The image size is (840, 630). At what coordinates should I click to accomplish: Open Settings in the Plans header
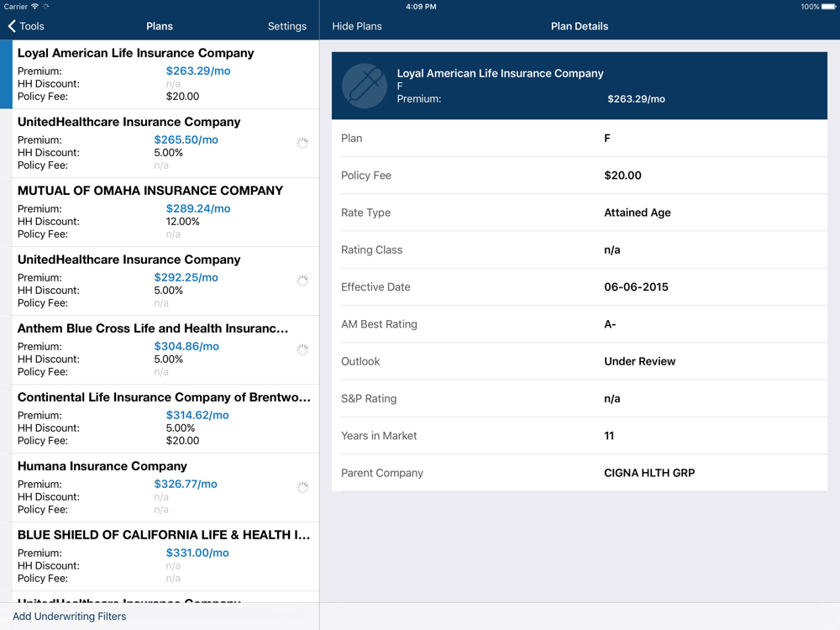(287, 26)
